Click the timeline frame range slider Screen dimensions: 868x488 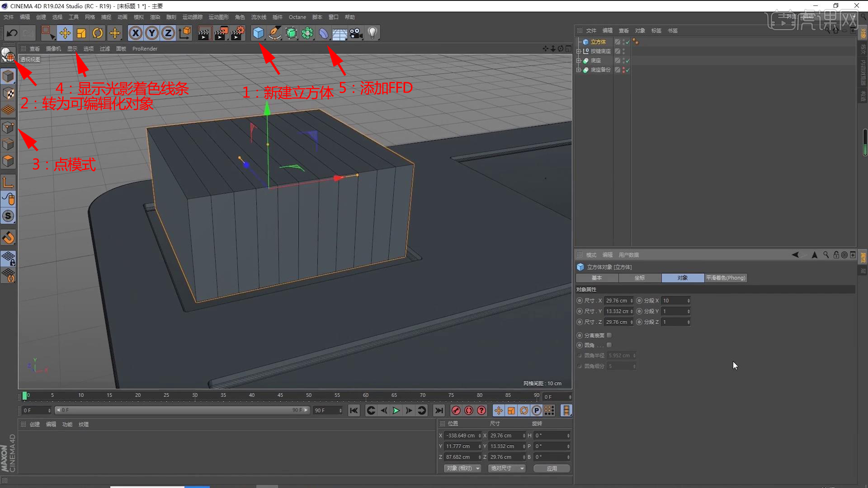182,410
